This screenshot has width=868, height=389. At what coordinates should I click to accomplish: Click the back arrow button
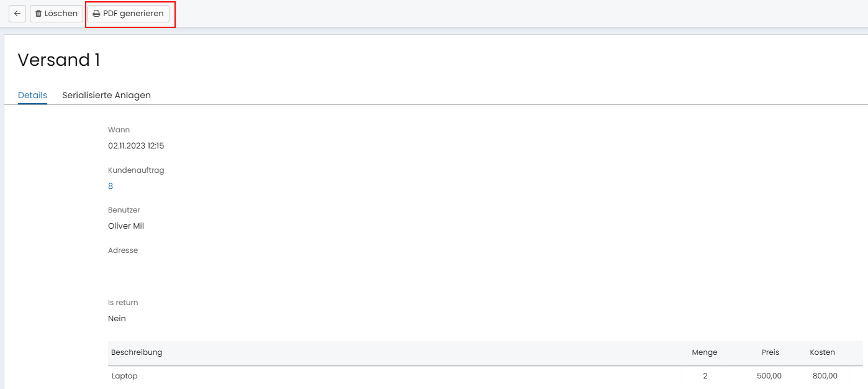17,14
